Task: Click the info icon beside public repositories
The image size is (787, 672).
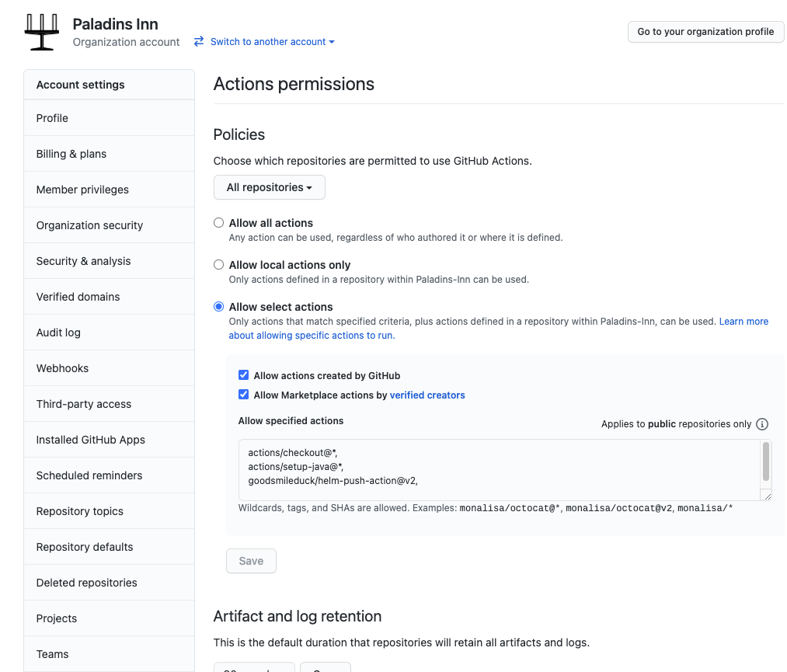Action: point(762,424)
